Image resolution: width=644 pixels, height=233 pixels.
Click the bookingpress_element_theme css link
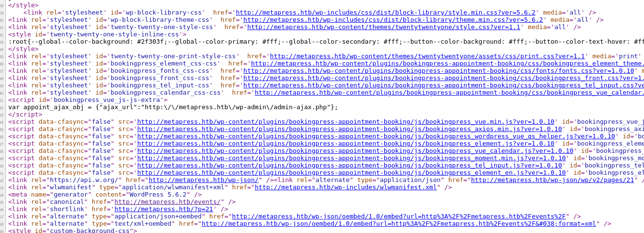pyautogui.click(x=447, y=64)
